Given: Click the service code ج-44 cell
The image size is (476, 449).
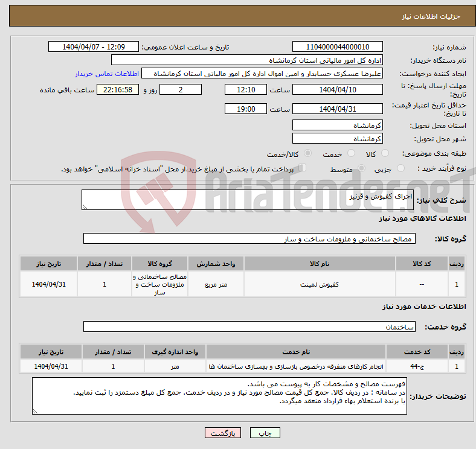Looking at the screenshot, I should 417,366.
